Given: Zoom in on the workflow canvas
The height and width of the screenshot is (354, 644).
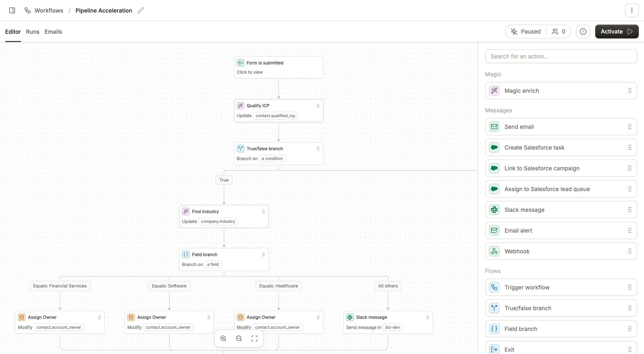Looking at the screenshot, I should (x=223, y=338).
